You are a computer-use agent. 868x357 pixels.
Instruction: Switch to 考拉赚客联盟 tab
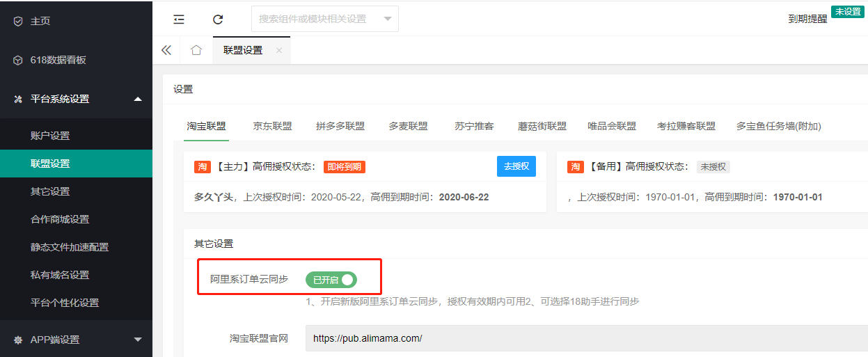(x=686, y=126)
